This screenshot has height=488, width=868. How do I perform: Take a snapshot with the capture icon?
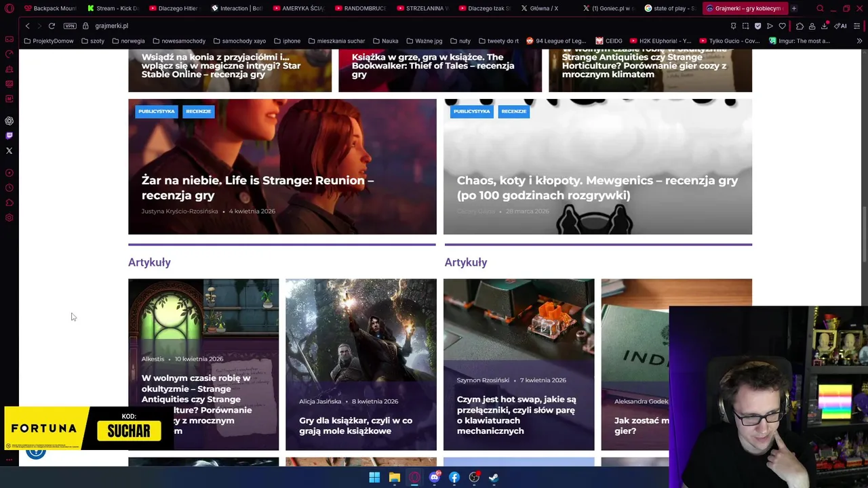click(745, 26)
